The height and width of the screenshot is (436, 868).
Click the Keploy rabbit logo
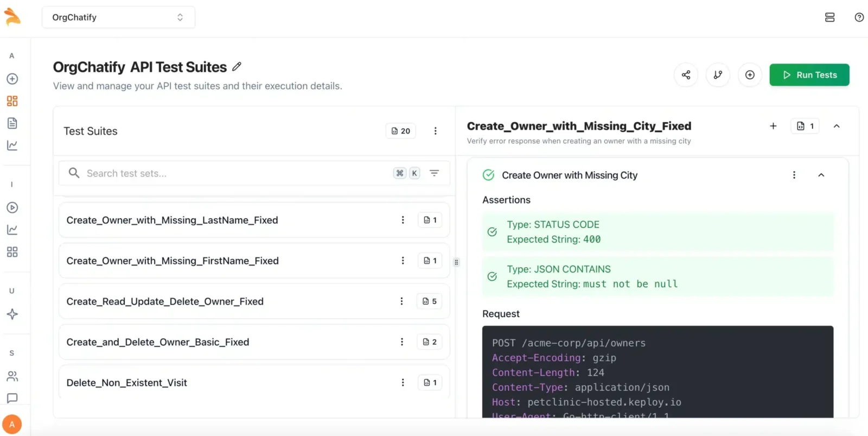12,17
